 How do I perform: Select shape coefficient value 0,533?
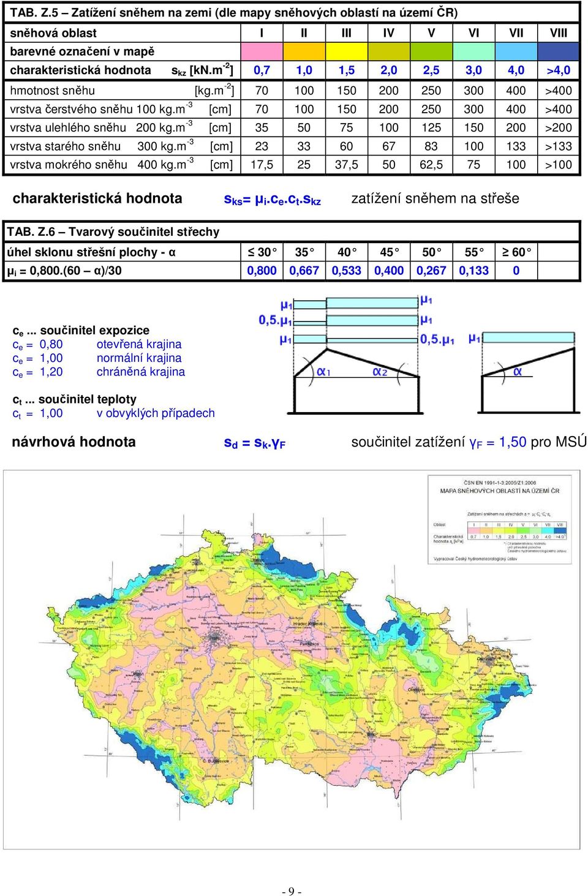(346, 271)
